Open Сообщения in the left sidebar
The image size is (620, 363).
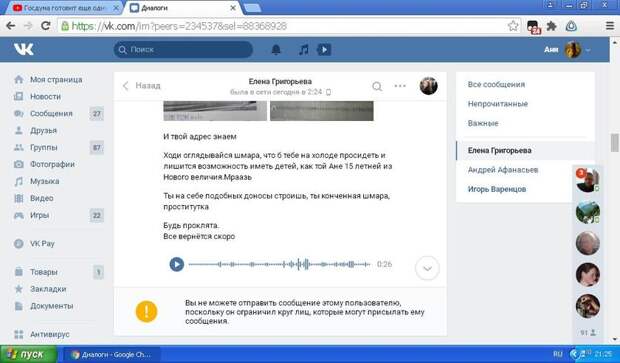[x=51, y=113]
